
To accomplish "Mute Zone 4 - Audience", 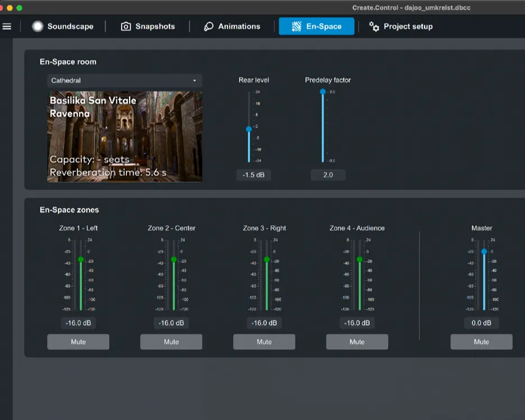I will point(357,342).
